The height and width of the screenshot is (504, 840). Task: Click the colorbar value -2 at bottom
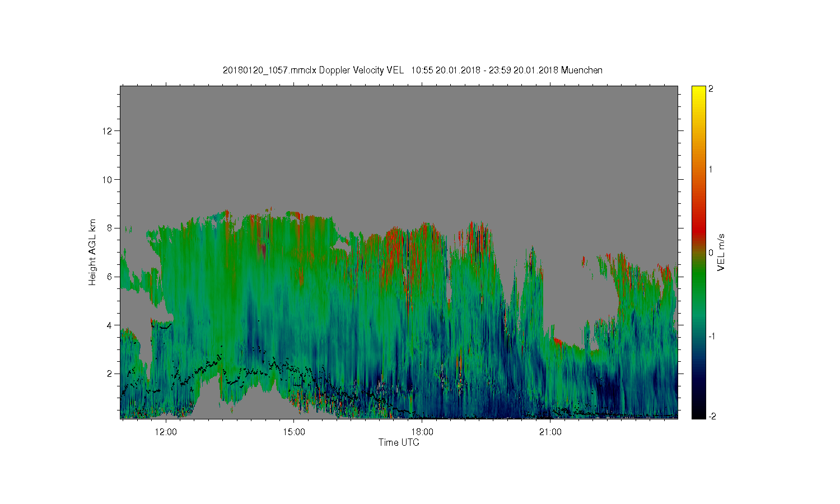(x=711, y=416)
